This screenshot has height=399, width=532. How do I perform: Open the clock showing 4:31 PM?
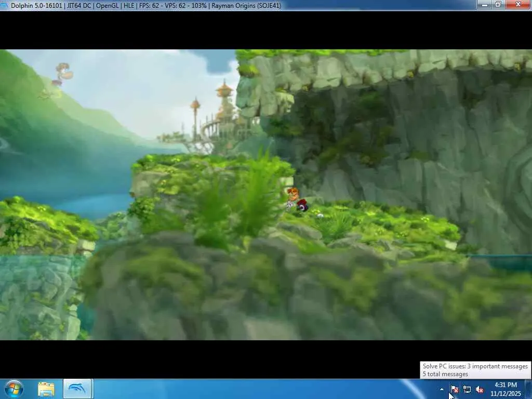point(506,389)
